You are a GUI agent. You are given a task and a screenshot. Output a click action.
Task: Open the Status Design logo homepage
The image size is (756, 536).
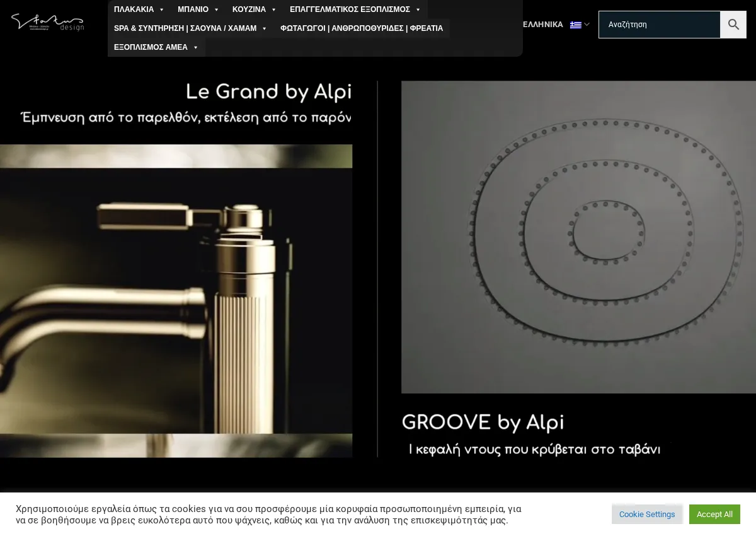(x=47, y=22)
